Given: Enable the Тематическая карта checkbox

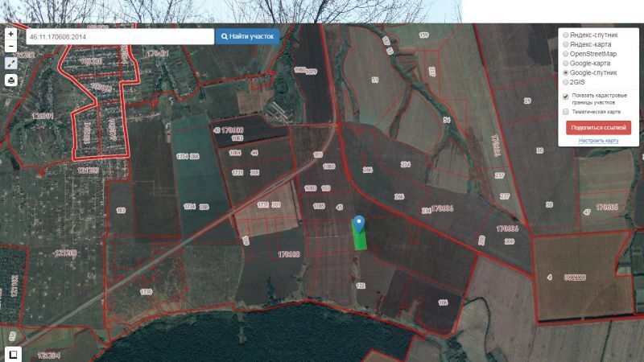Looking at the screenshot, I should 566,112.
